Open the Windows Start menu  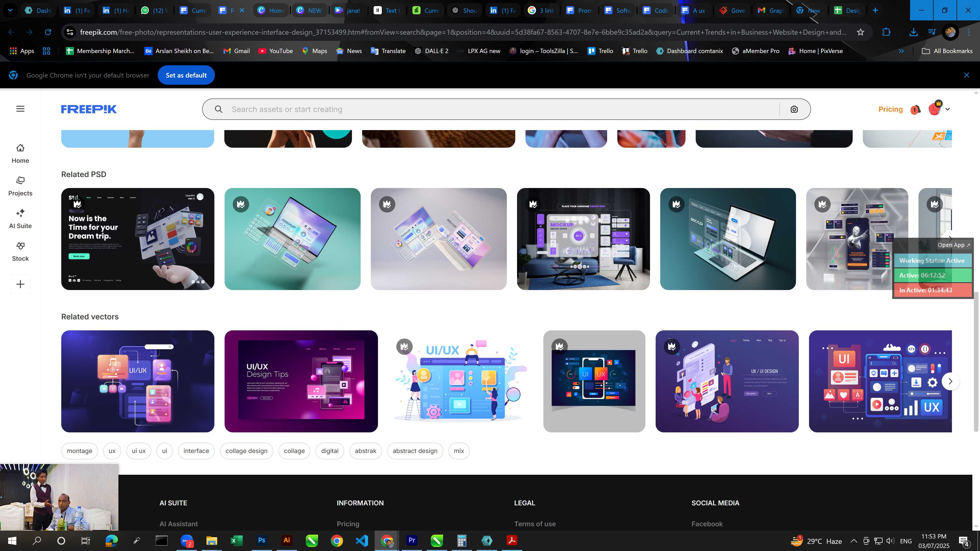tap(12, 541)
